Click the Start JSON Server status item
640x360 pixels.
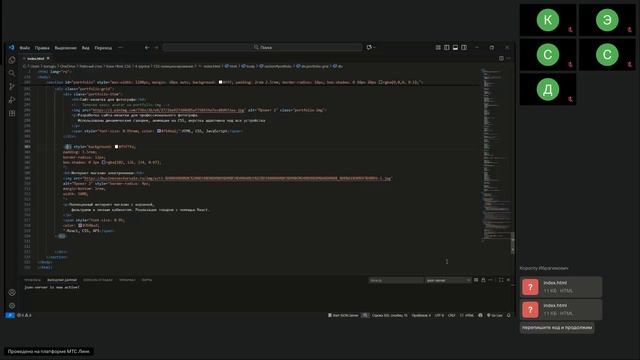click(343, 315)
